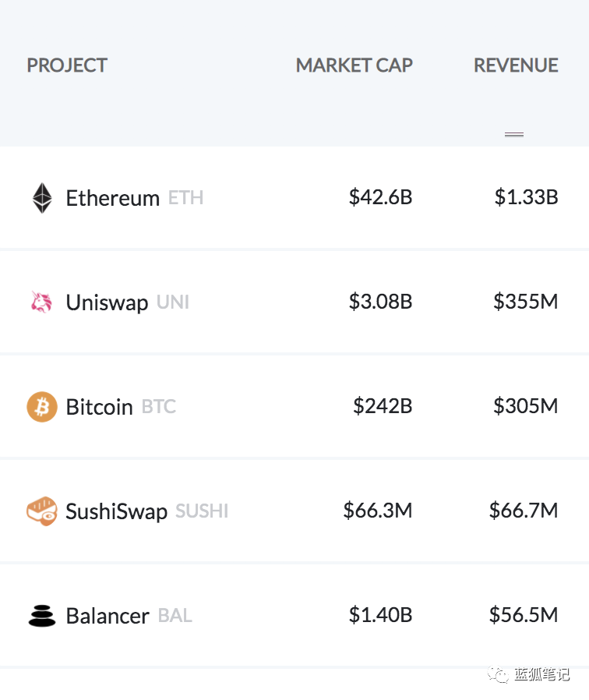The width and height of the screenshot is (589, 700).
Task: Click the Ethereum diamond logo icon
Action: click(x=42, y=198)
